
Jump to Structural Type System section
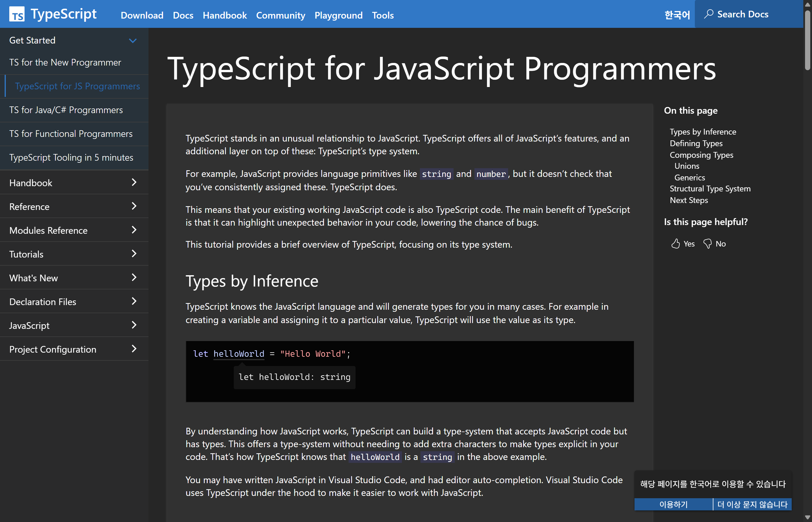coord(710,188)
